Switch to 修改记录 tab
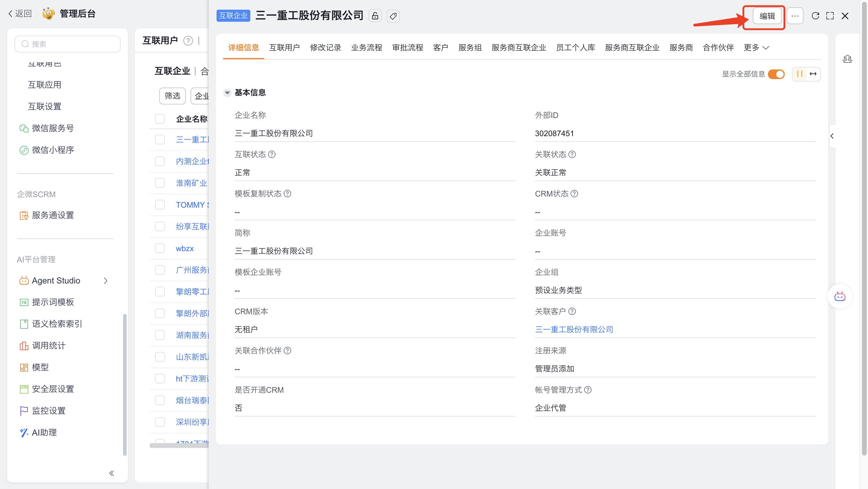This screenshot has width=868, height=489. (x=325, y=48)
